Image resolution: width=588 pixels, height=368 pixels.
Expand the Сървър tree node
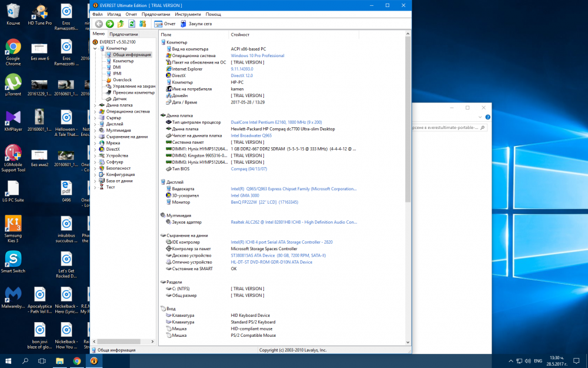(95, 118)
